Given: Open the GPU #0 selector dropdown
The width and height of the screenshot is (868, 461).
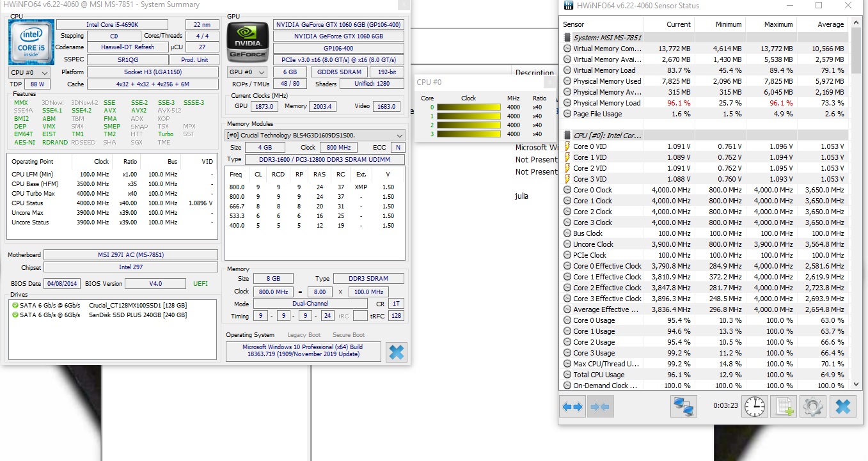Looking at the screenshot, I should 248,72.
